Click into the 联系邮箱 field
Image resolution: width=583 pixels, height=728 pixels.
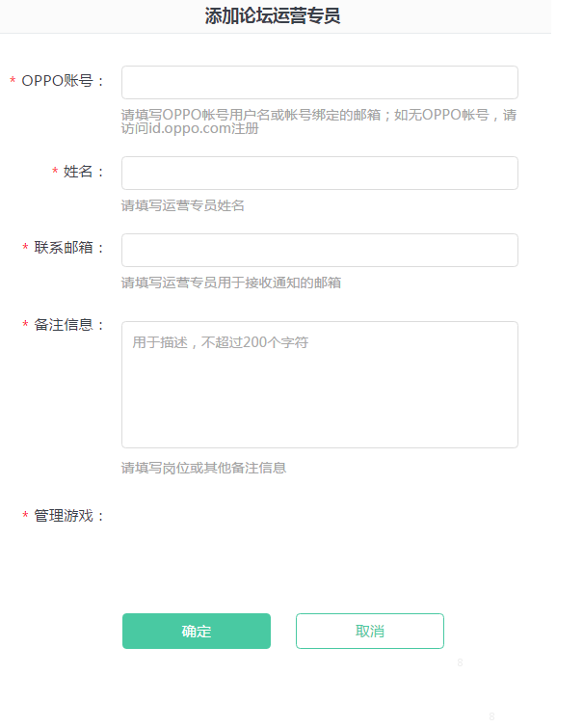tap(319, 250)
